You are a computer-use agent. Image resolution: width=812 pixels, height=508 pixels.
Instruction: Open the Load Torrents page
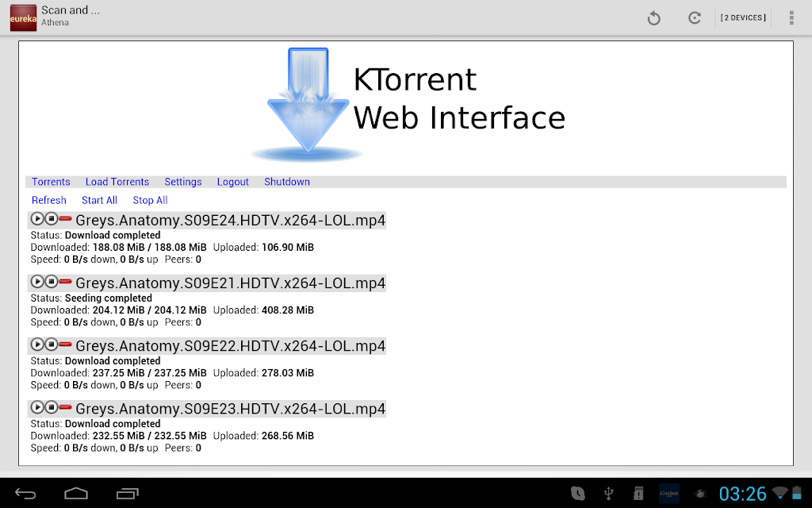pyautogui.click(x=117, y=182)
